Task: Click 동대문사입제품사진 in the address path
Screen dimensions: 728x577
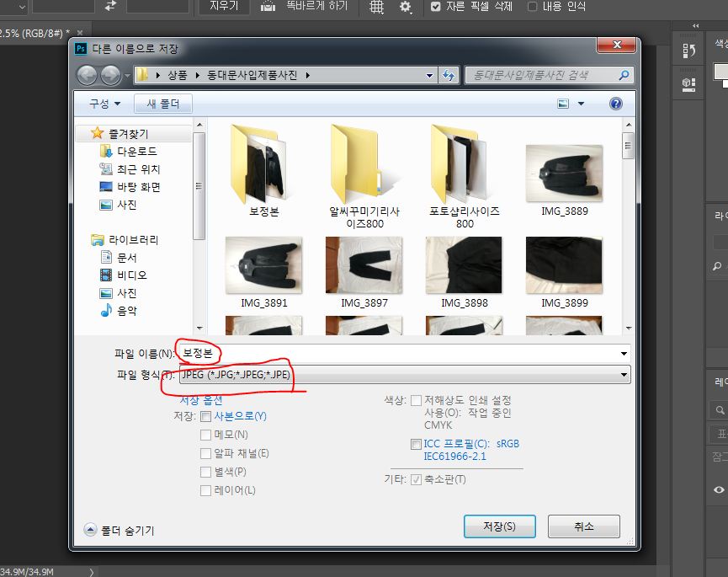Action: tap(252, 75)
